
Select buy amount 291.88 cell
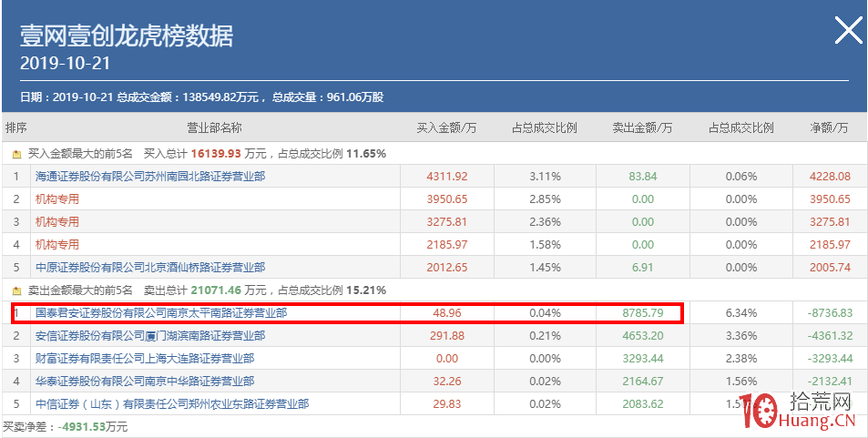pyautogui.click(x=447, y=336)
